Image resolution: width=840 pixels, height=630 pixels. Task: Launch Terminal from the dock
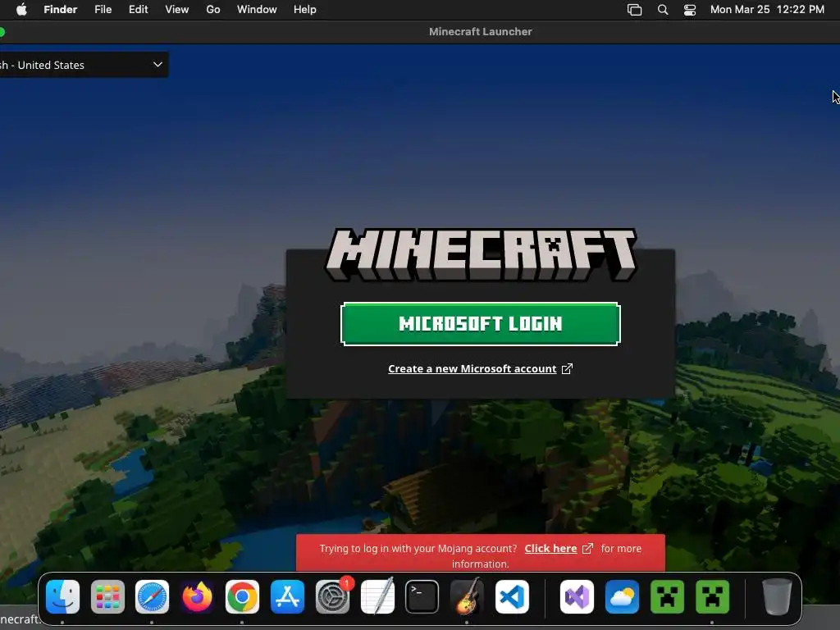[422, 597]
